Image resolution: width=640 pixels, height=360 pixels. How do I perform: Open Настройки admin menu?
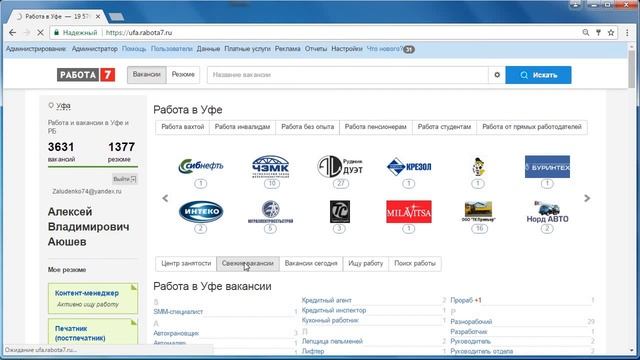(347, 49)
